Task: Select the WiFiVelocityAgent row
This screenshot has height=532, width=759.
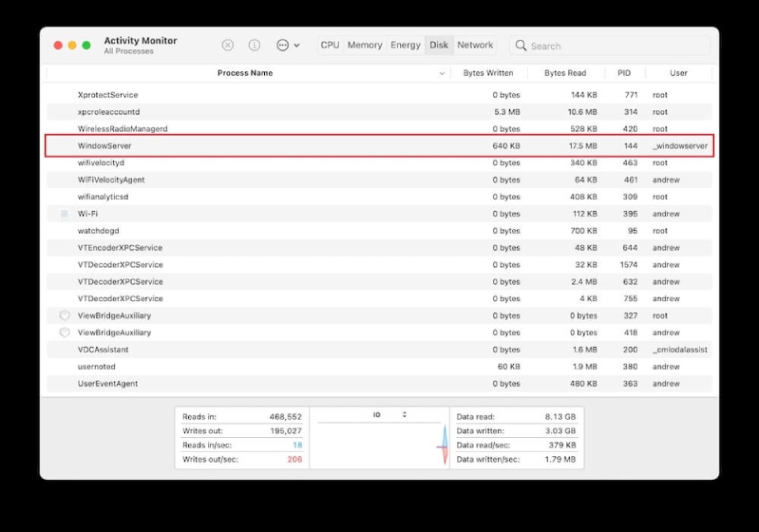Action: (380, 180)
